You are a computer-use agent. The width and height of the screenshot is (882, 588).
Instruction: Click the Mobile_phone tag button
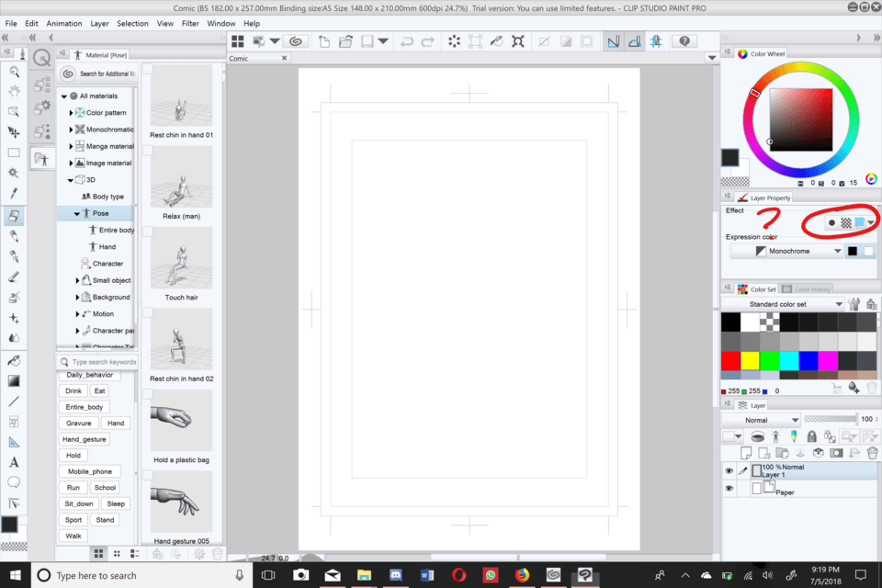pyautogui.click(x=88, y=471)
